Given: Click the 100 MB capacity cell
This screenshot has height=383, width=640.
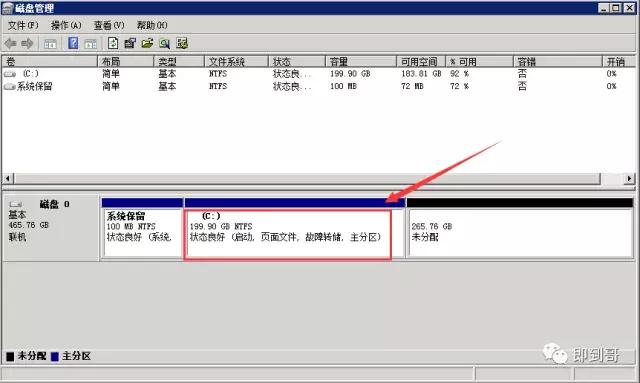Looking at the screenshot, I should [x=343, y=87].
